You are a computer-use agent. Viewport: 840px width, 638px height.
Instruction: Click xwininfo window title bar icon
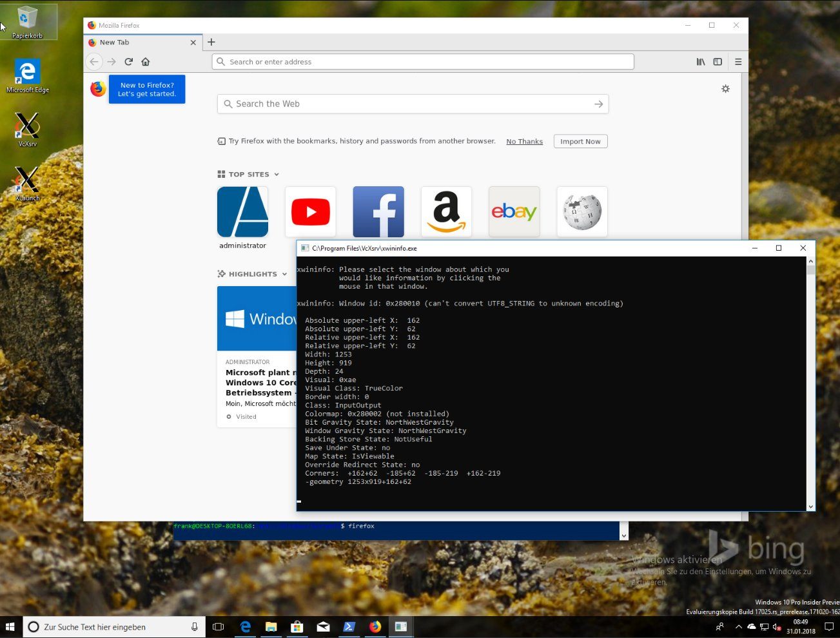pyautogui.click(x=305, y=248)
